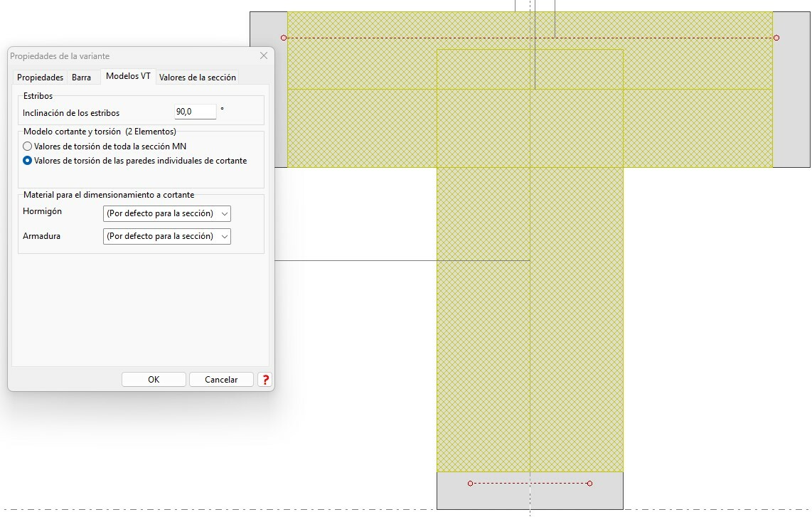
Task: Select the top-left red reinforcement endpoint marker
Action: click(284, 38)
